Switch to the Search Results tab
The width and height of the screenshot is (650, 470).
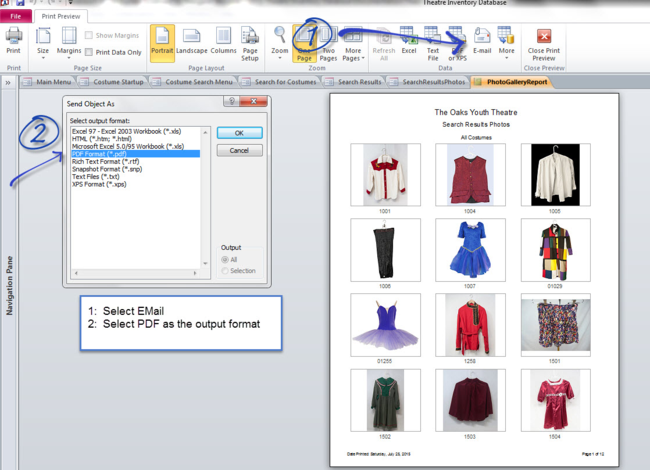click(x=359, y=81)
